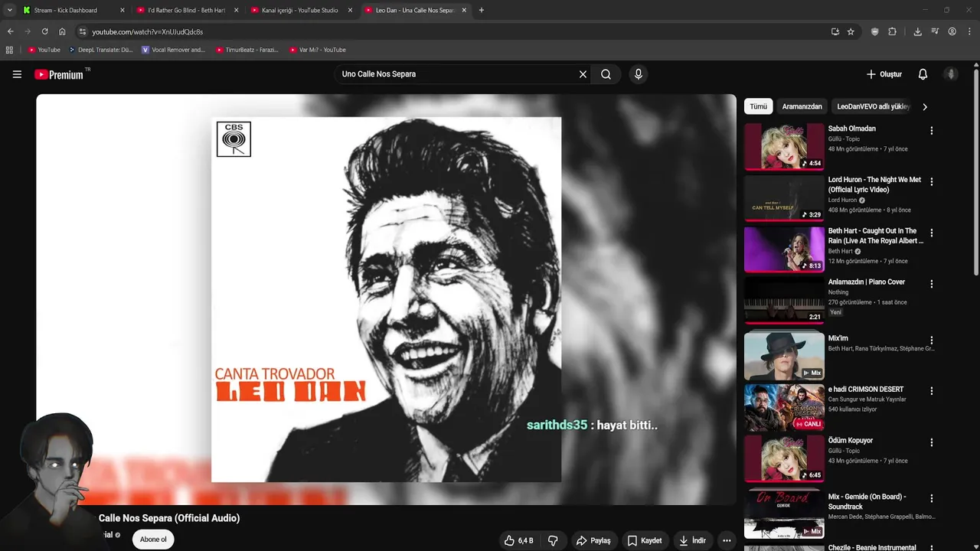
Task: Switch to Kanal içeriği YouTube Studio tab
Action: [x=300, y=10]
